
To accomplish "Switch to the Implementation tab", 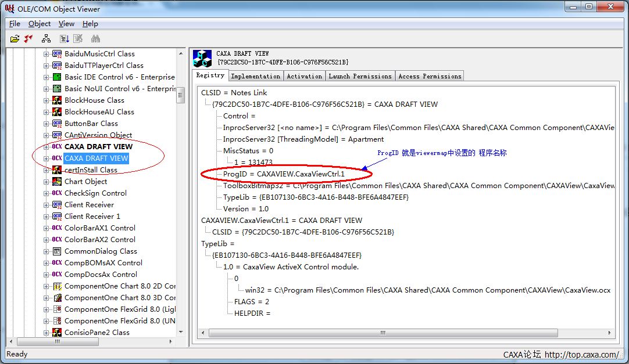I will (x=255, y=76).
